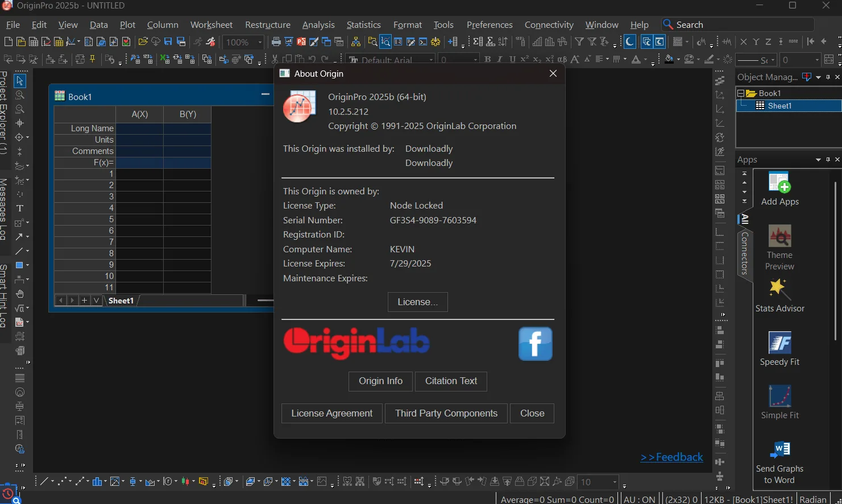
Task: Open the Apps panel options dropdown arrow
Action: click(x=818, y=160)
